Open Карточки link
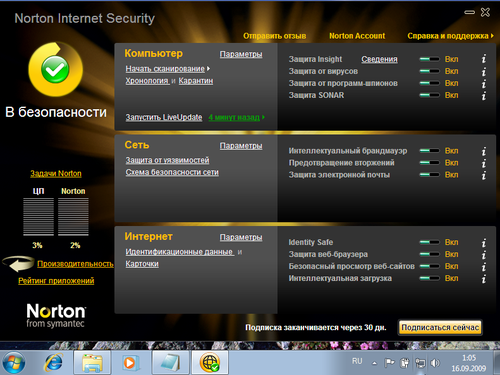Image resolution: width=500 pixels, height=375 pixels. pyautogui.click(x=142, y=264)
